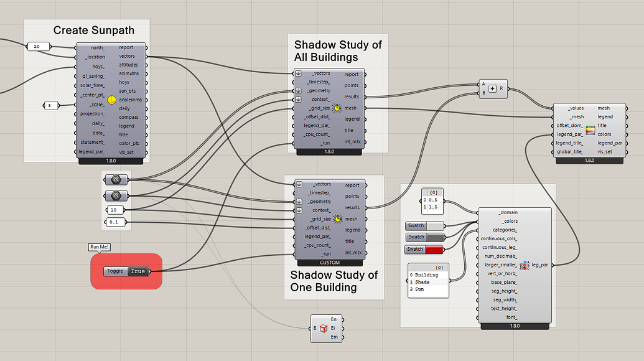Click the '_domain' input on Legend Parameters
The width and height of the screenshot is (644, 361).
click(508, 213)
